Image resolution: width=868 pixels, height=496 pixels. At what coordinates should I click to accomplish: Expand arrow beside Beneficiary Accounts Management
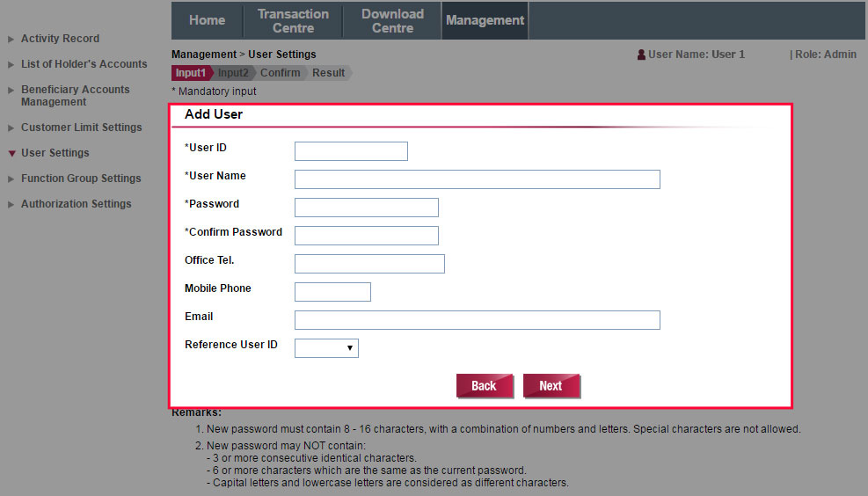[11, 91]
